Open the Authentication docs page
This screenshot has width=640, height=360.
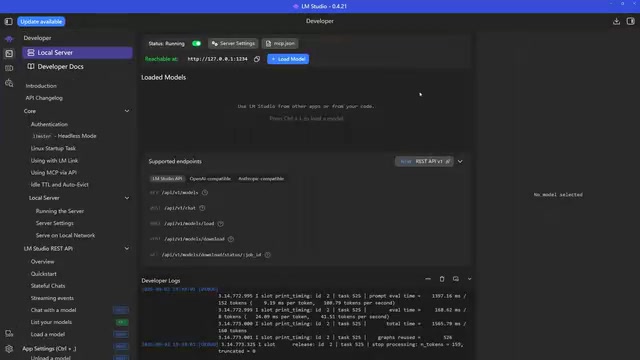pos(49,124)
